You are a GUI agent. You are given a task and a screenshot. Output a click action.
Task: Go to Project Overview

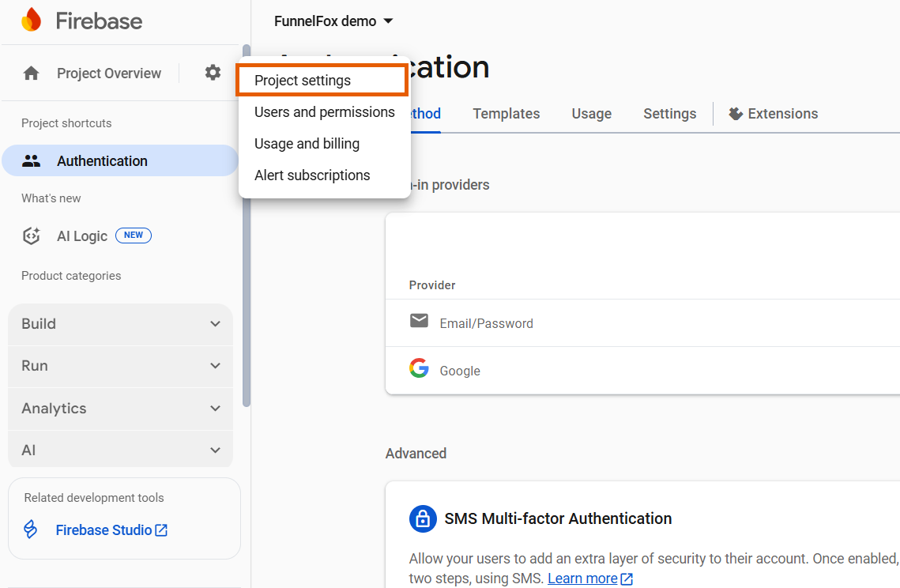pyautogui.click(x=109, y=73)
